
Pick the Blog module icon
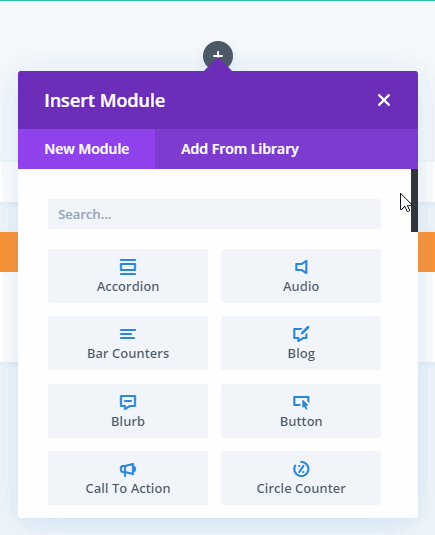click(301, 334)
